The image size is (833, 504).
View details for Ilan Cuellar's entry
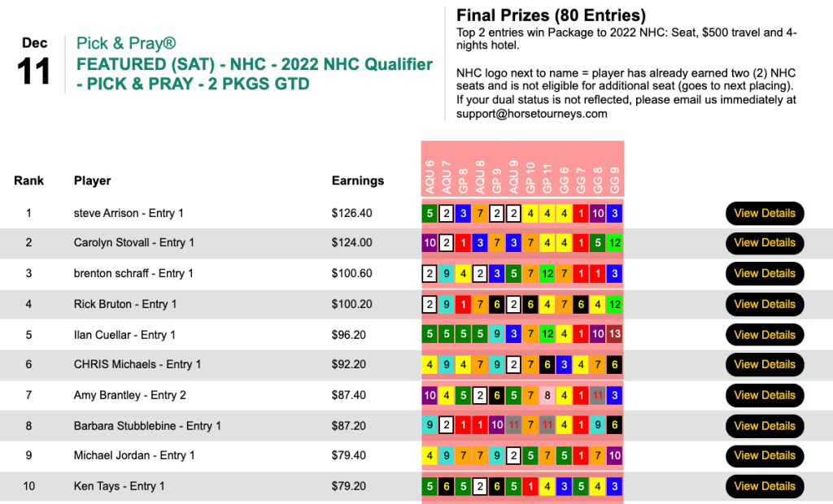[764, 334]
